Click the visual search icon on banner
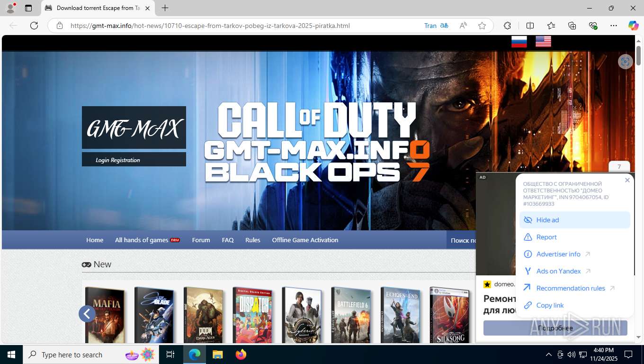 tap(626, 62)
